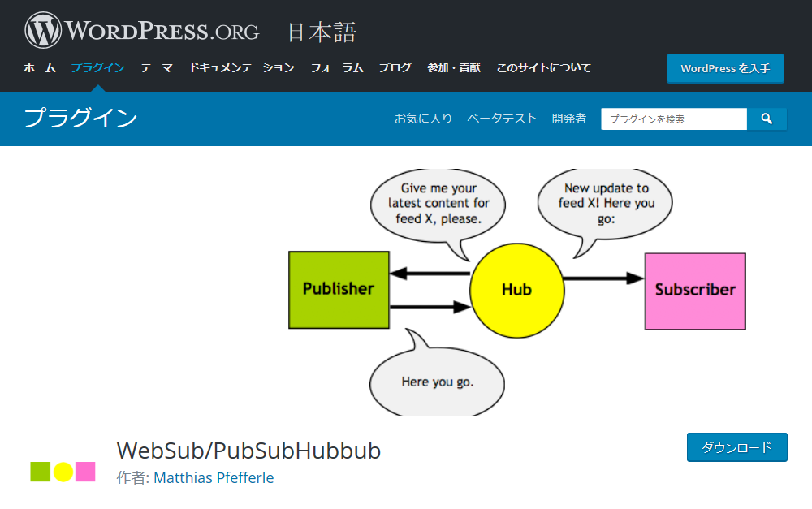
Task: Open the ベータテスト link
Action: 502,119
